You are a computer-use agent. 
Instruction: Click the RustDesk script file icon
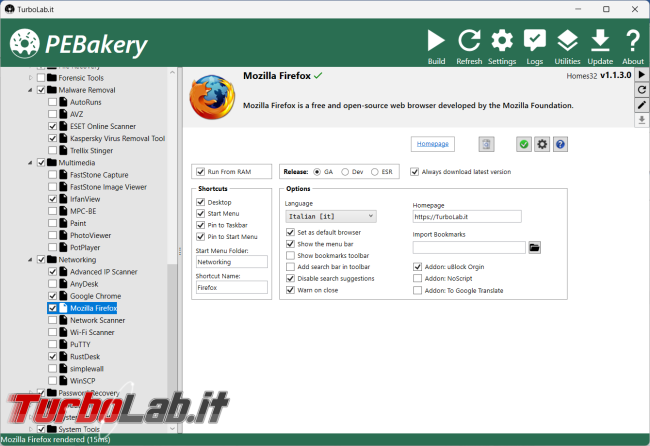pyautogui.click(x=63, y=356)
